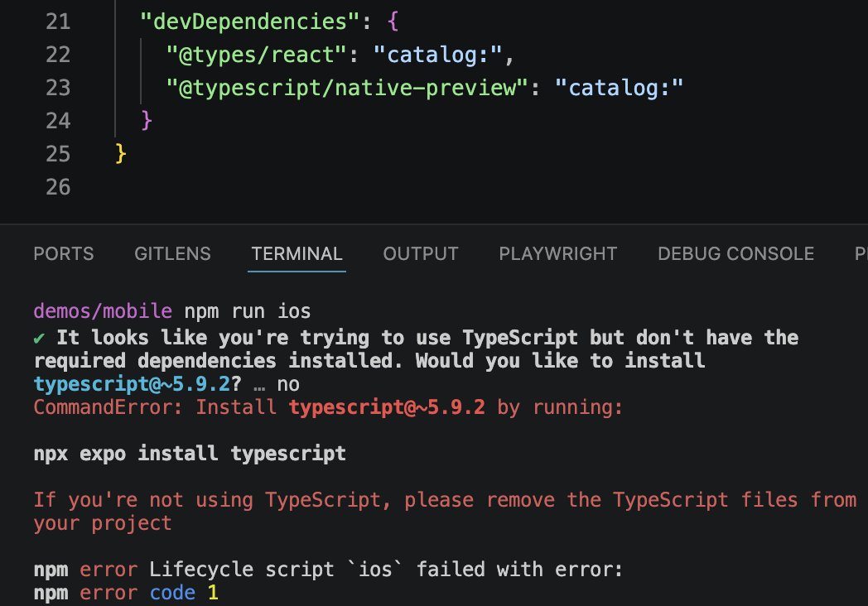Click the demos/mobile terminal prompt path
868x606 pixels.
[x=103, y=311]
